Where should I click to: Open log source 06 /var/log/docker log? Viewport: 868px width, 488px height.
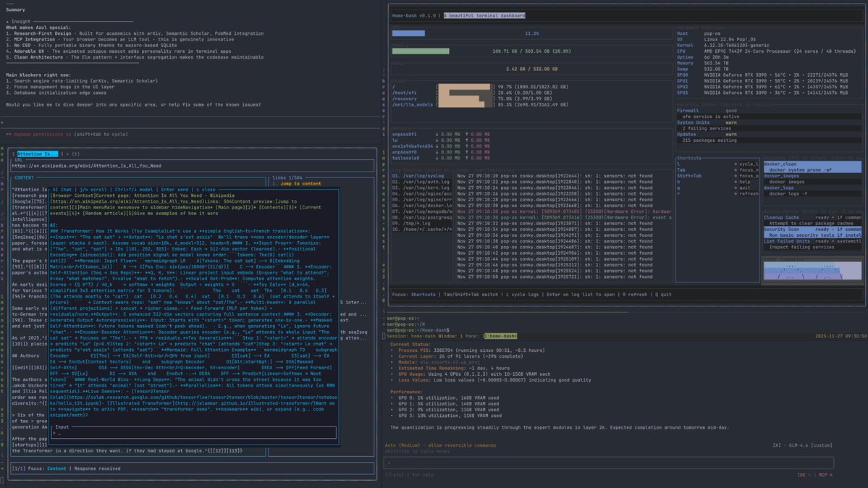(x=422, y=206)
